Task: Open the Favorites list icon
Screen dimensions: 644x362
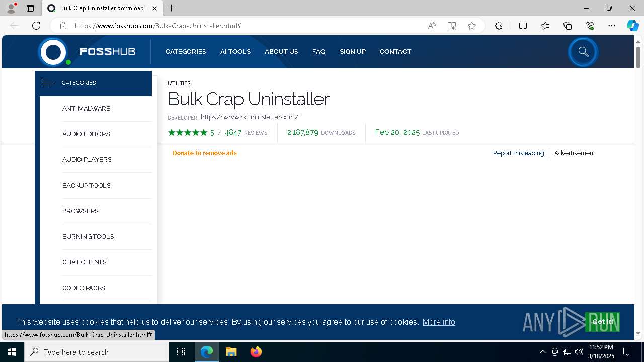Action: [x=545, y=26]
